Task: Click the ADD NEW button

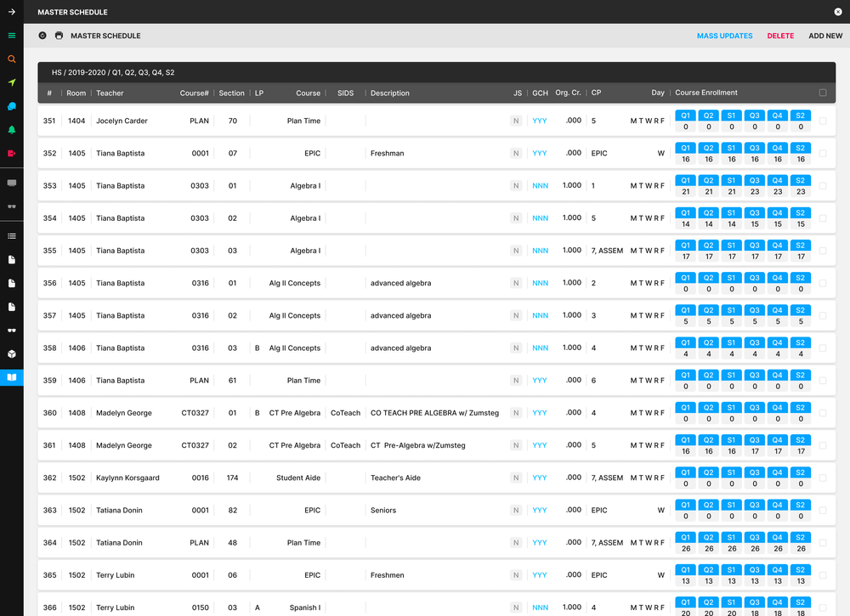Action: point(825,36)
